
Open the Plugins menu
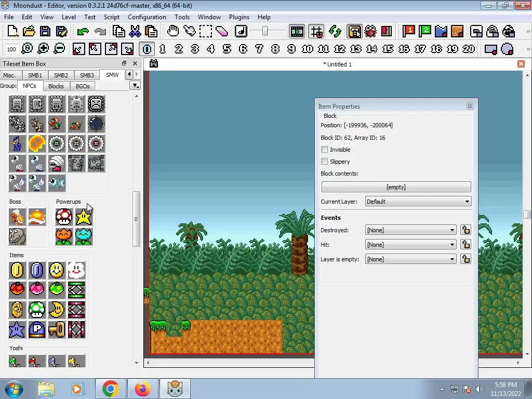(239, 17)
